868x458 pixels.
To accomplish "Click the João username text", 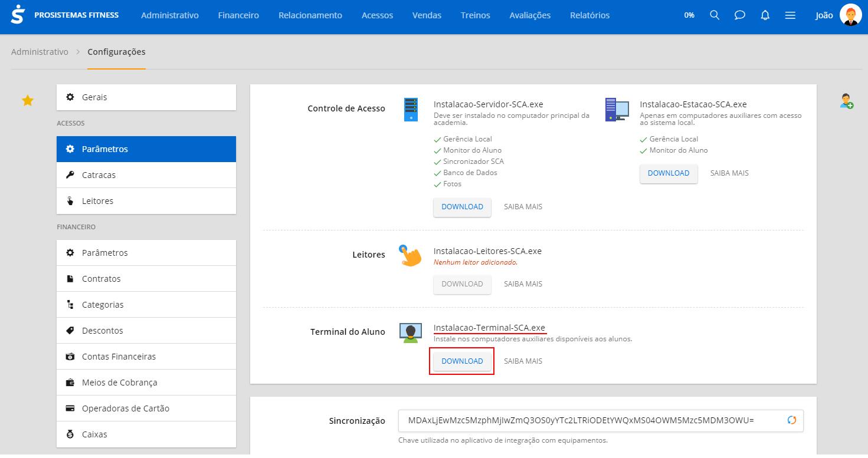I will (824, 15).
